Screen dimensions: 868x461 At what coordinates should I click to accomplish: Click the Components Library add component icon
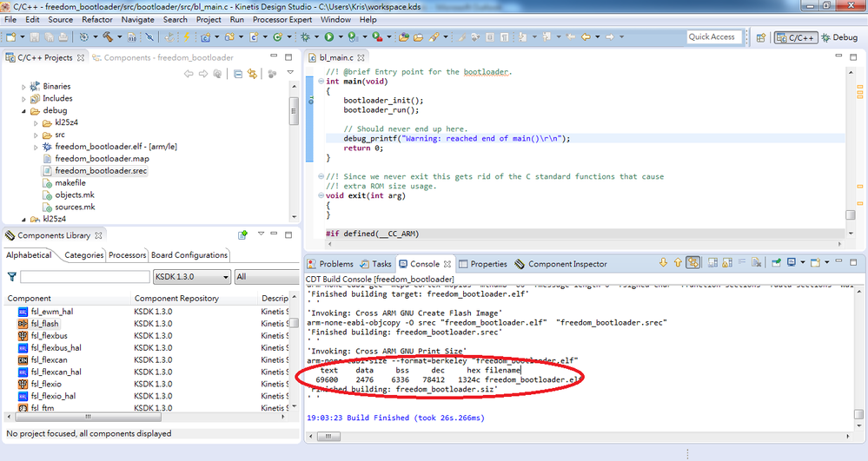click(242, 234)
